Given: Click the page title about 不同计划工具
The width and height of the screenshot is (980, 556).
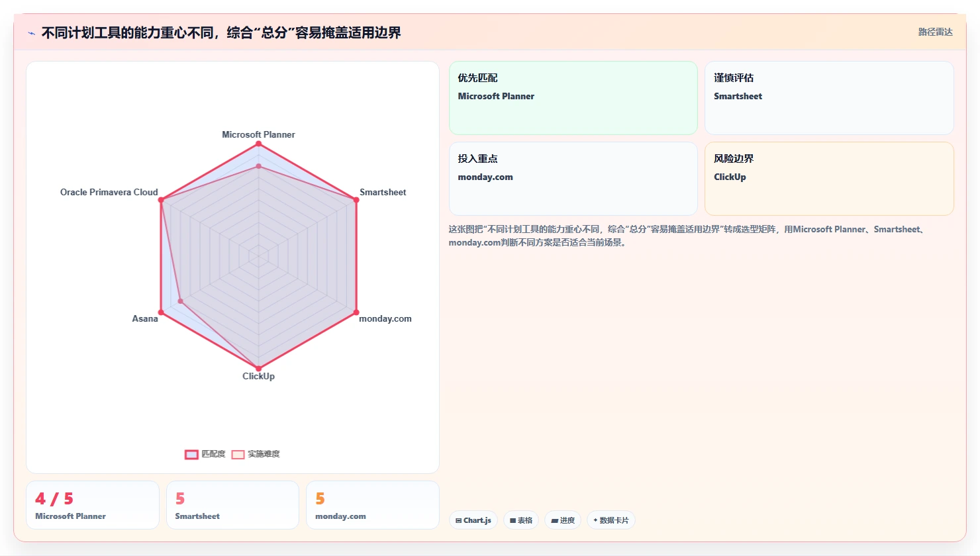Looking at the screenshot, I should (x=221, y=32).
